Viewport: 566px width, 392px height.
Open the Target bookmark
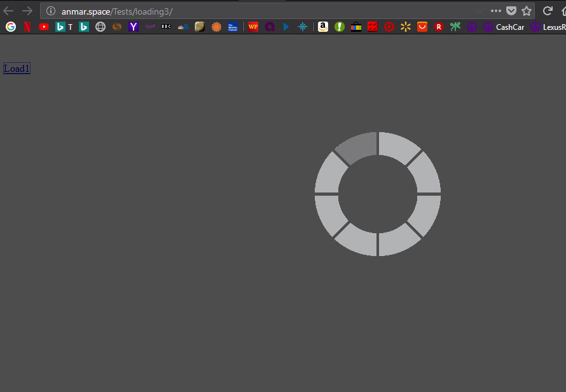click(389, 27)
